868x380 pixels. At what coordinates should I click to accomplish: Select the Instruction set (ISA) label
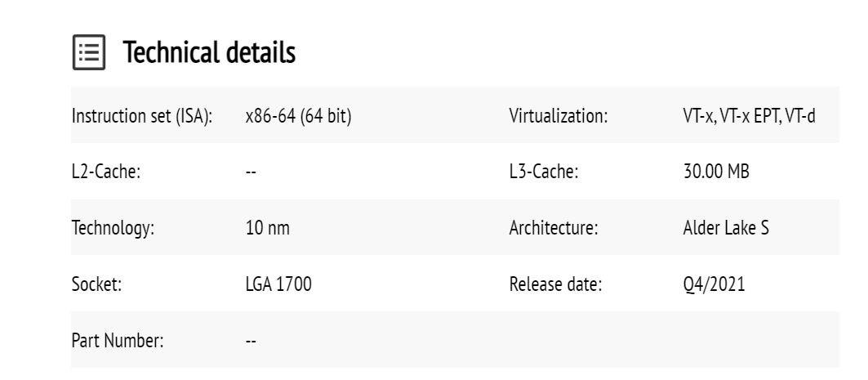[x=143, y=117]
